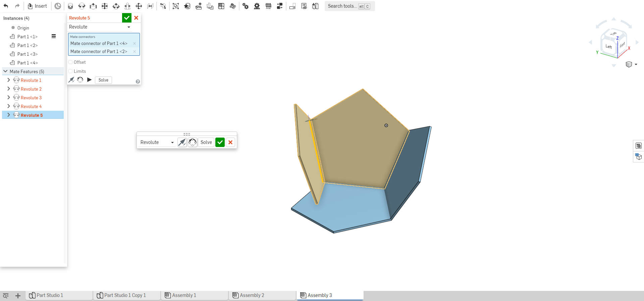Image resolution: width=644 pixels, height=301 pixels.
Task: Expand Revolute 3 in the tree
Action: 9,97
